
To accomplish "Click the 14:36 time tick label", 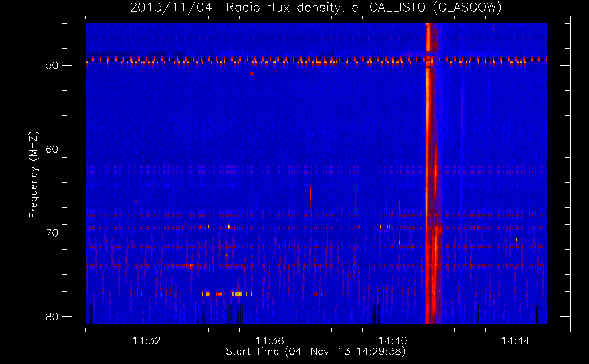I will tap(270, 341).
